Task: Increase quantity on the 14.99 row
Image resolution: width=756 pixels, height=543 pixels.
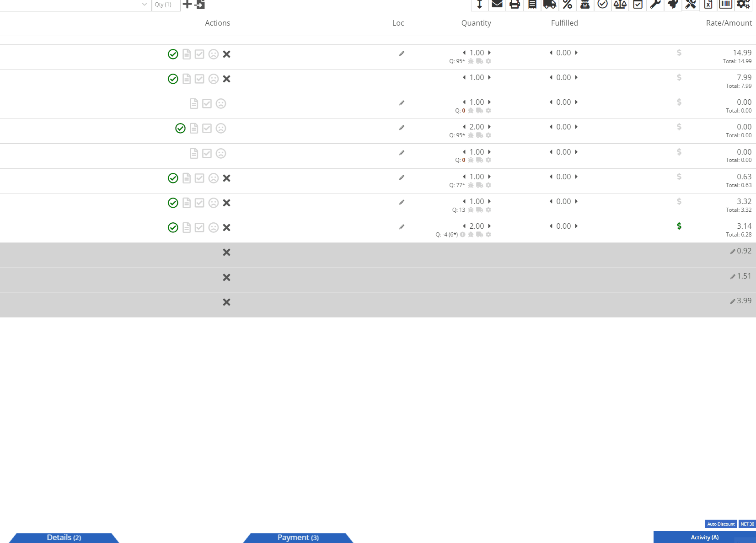Action: coord(489,53)
